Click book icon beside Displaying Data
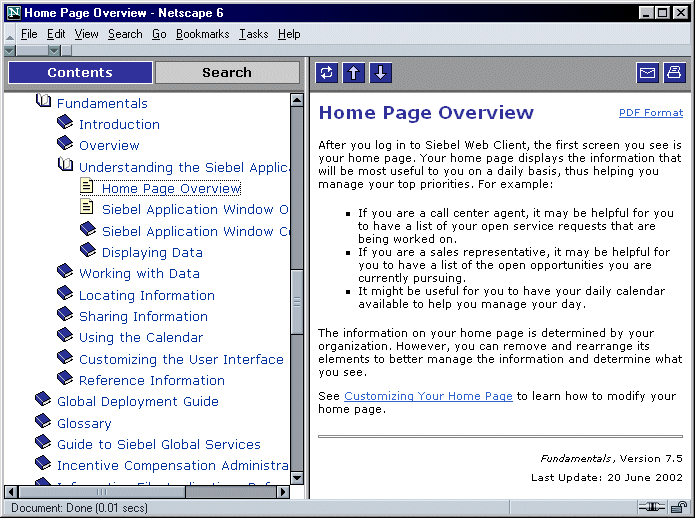 pos(88,250)
